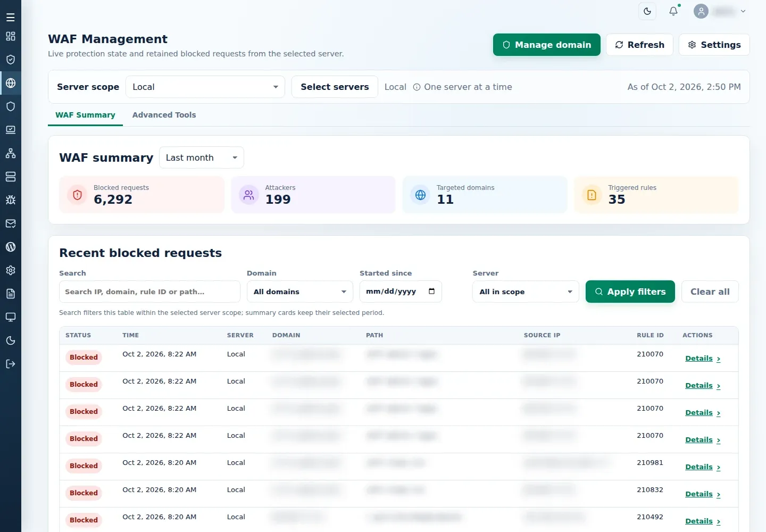
Task: Switch to the WAF Summary tab
Action: (85, 115)
